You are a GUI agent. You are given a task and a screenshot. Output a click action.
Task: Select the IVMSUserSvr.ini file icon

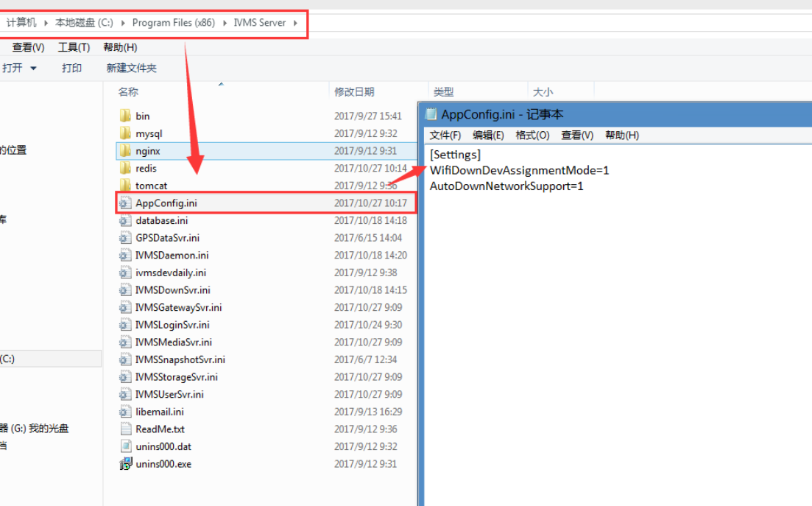click(125, 394)
